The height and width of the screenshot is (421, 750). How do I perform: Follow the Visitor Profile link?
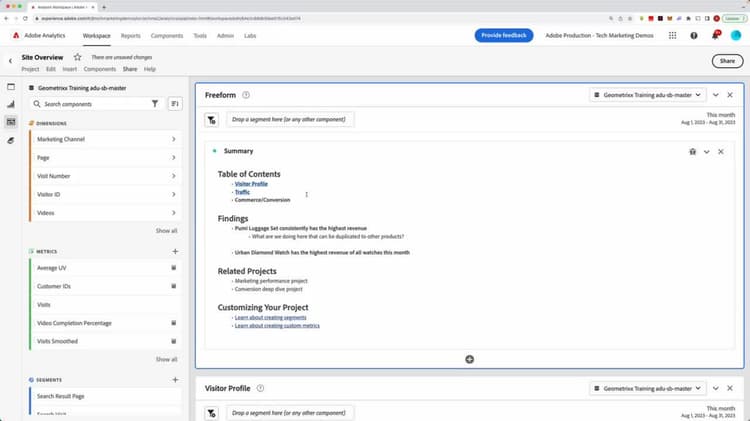[x=251, y=184]
